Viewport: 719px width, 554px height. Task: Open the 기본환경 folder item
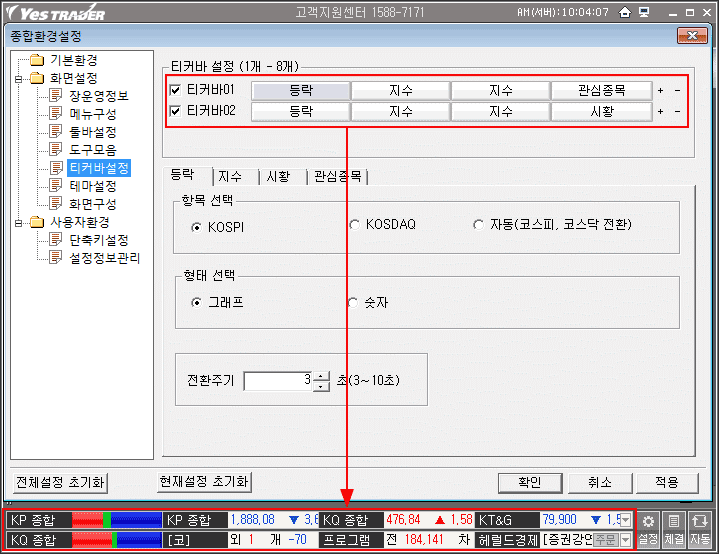[72, 60]
